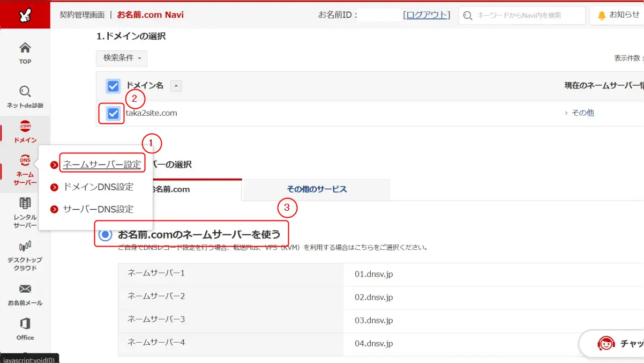Click red arrow bullet beside サーバーDNS設定
This screenshot has width=644, height=363.
(54, 209)
